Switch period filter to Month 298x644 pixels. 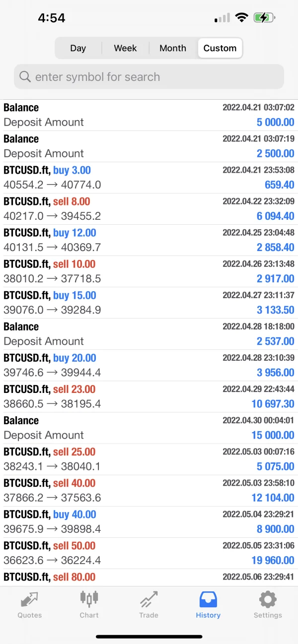point(173,48)
